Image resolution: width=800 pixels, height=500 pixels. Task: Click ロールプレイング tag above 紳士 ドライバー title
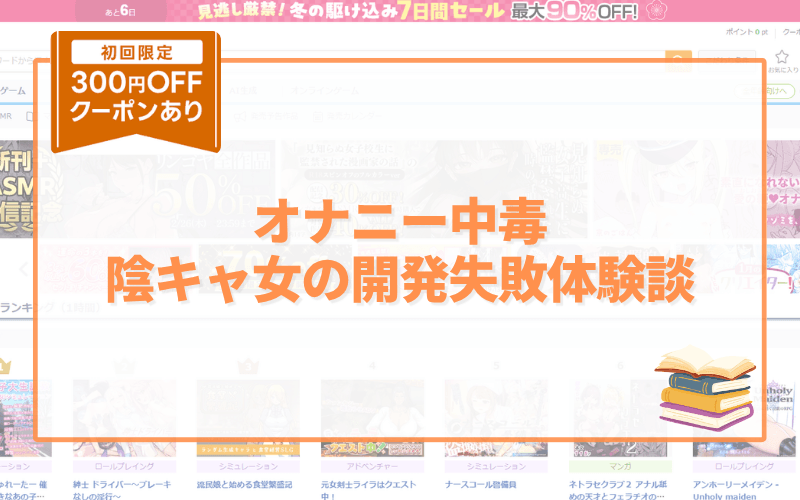coord(124,466)
